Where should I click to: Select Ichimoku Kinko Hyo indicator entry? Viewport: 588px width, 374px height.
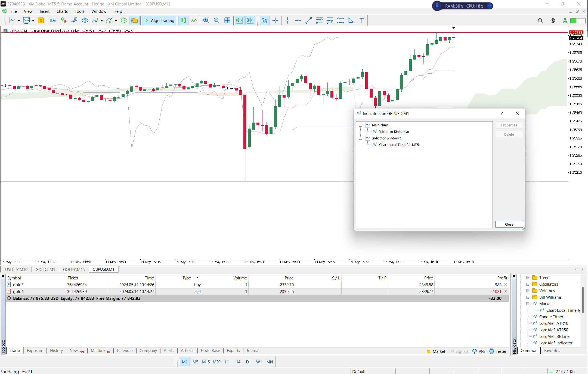(x=394, y=132)
